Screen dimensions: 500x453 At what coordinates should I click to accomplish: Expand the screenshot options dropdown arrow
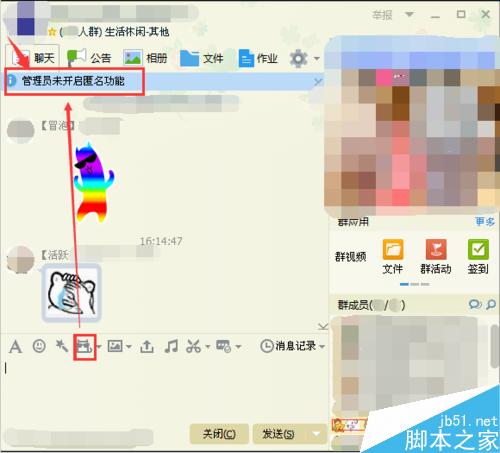pos(208,347)
